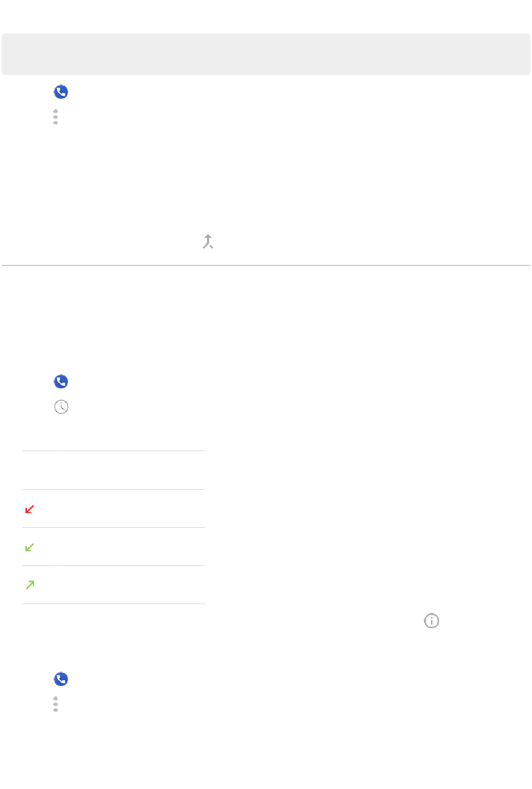This screenshot has width=532, height=789.
Task: Click the green outgoing call arrow
Action: click(x=30, y=585)
